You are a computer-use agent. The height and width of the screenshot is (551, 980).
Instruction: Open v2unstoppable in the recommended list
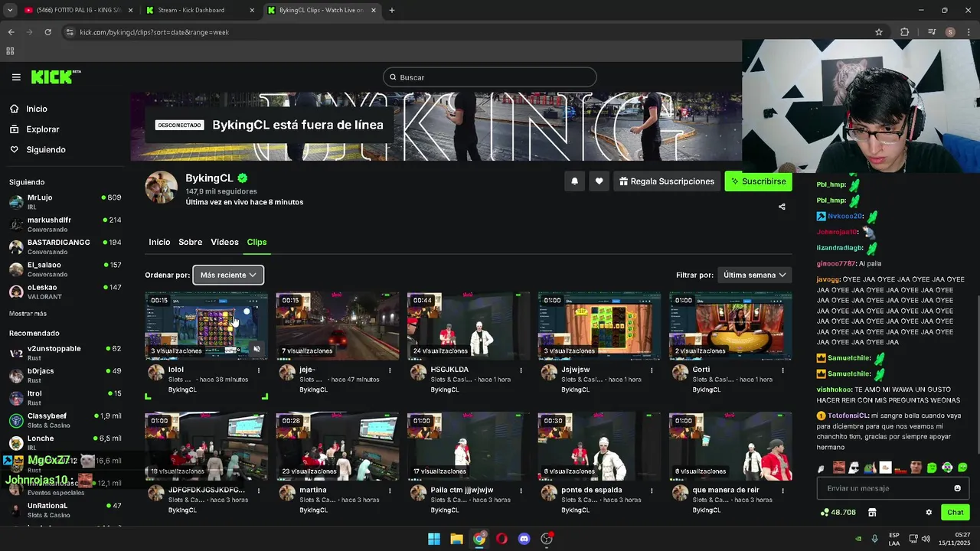coord(65,353)
